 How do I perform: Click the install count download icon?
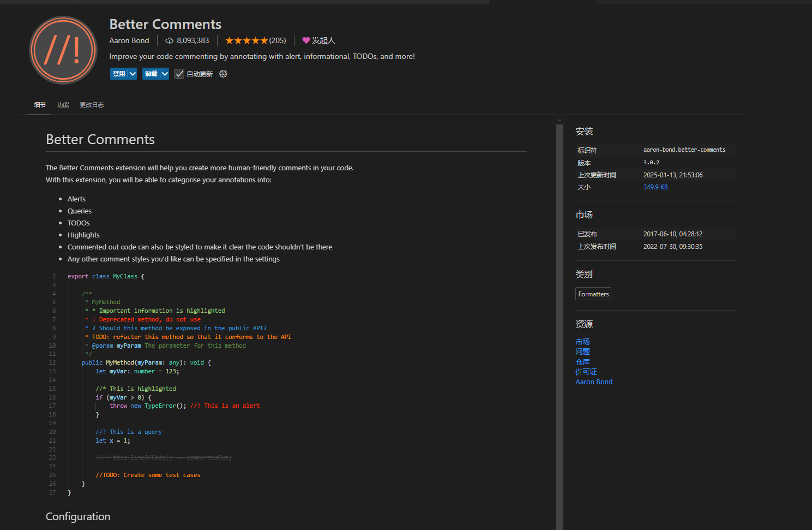[170, 40]
